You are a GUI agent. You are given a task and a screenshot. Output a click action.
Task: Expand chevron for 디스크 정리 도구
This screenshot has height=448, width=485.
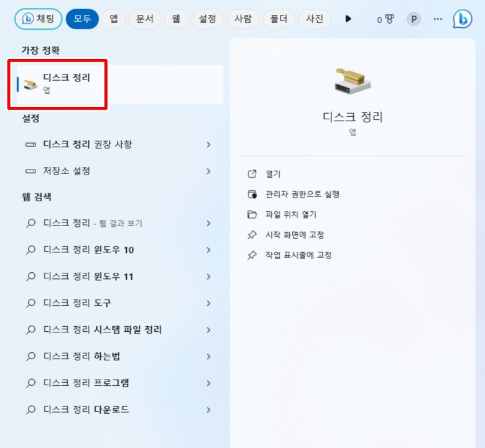(x=209, y=303)
